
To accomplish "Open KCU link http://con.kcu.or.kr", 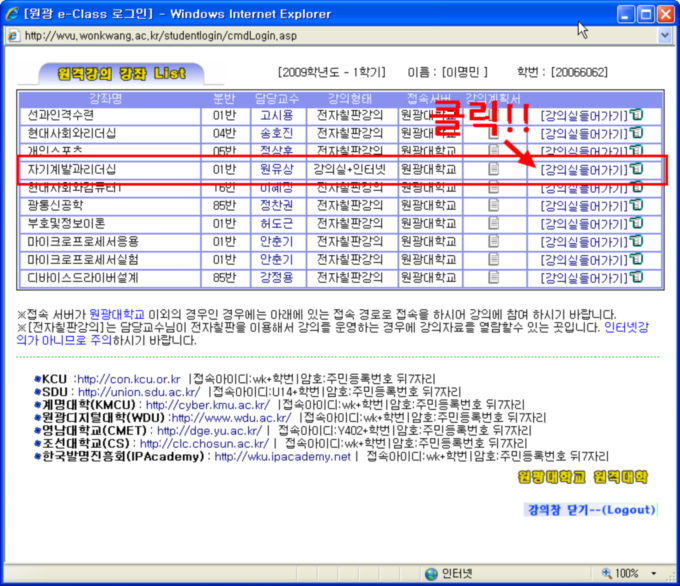I will 129,379.
